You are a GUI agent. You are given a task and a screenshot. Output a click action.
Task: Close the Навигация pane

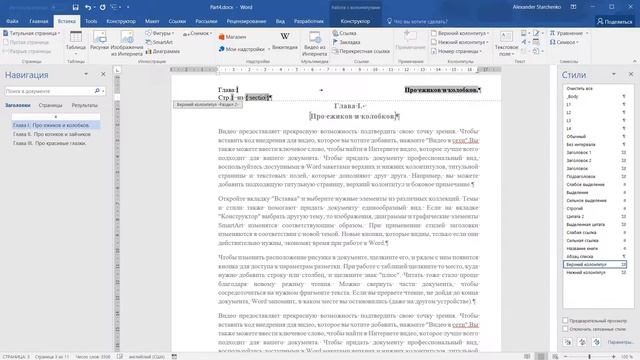point(103,74)
